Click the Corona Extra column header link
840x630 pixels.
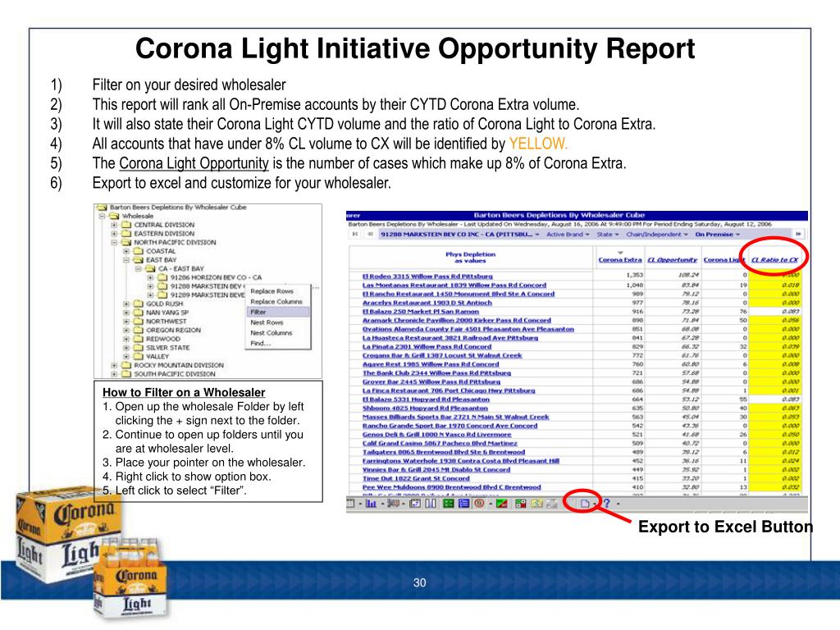(620, 260)
